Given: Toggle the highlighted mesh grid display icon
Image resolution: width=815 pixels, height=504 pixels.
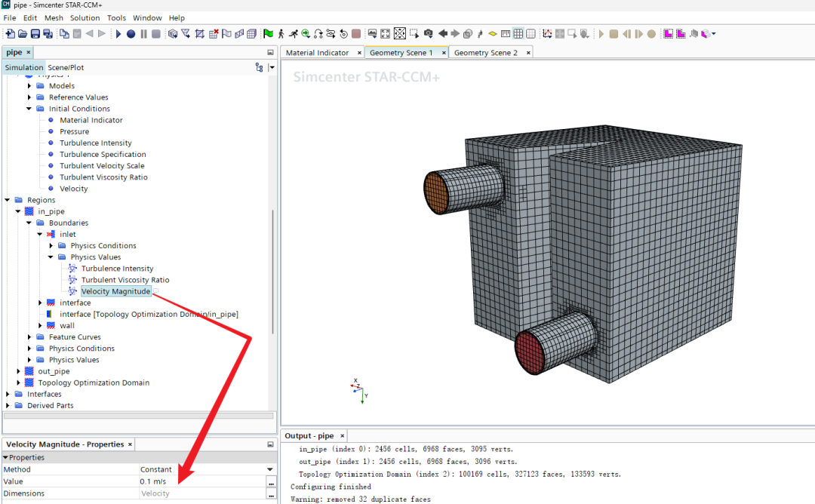Looking at the screenshot, I should click(518, 34).
